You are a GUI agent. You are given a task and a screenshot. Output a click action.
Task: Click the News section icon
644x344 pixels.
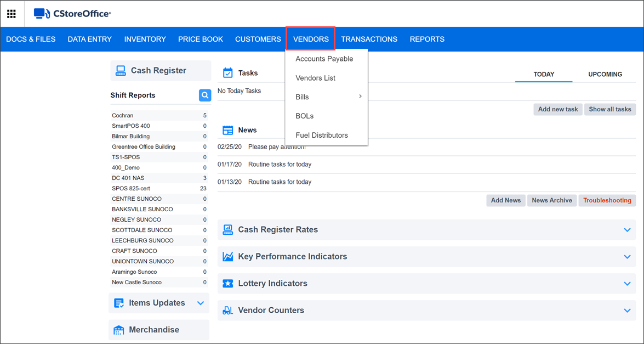(x=227, y=130)
